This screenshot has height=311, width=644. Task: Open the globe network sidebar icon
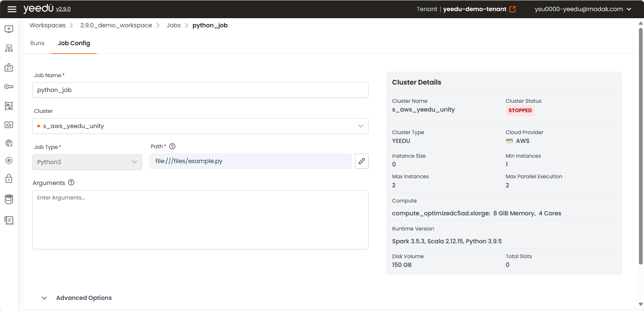point(9,143)
